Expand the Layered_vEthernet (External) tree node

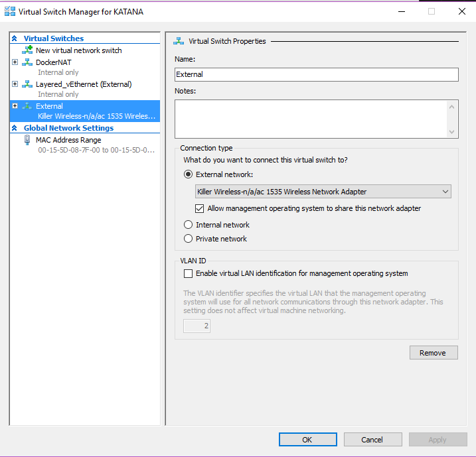pos(15,84)
